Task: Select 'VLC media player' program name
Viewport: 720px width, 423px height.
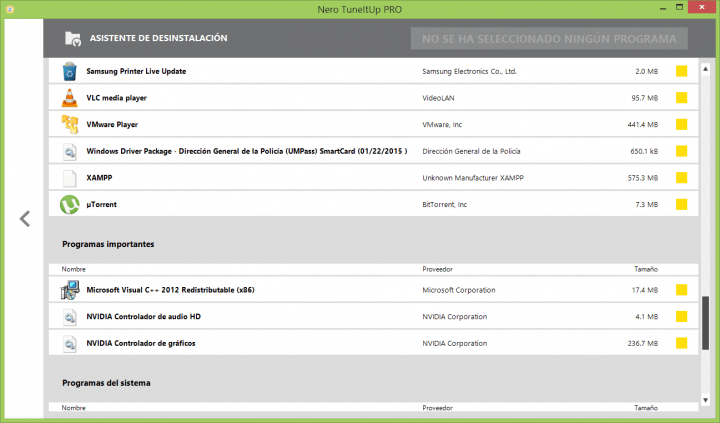Action: point(117,98)
